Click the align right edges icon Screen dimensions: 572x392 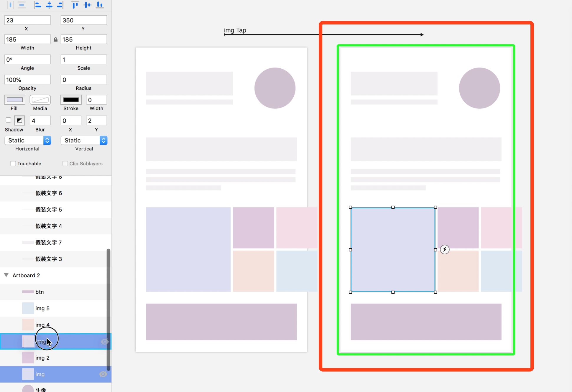tap(60, 5)
